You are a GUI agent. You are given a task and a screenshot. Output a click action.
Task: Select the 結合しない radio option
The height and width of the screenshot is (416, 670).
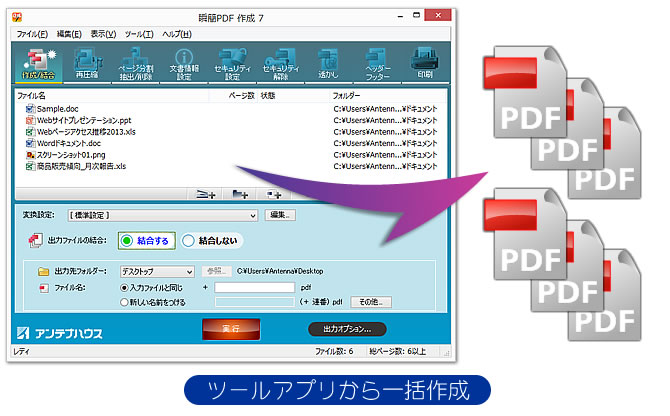[x=212, y=241]
